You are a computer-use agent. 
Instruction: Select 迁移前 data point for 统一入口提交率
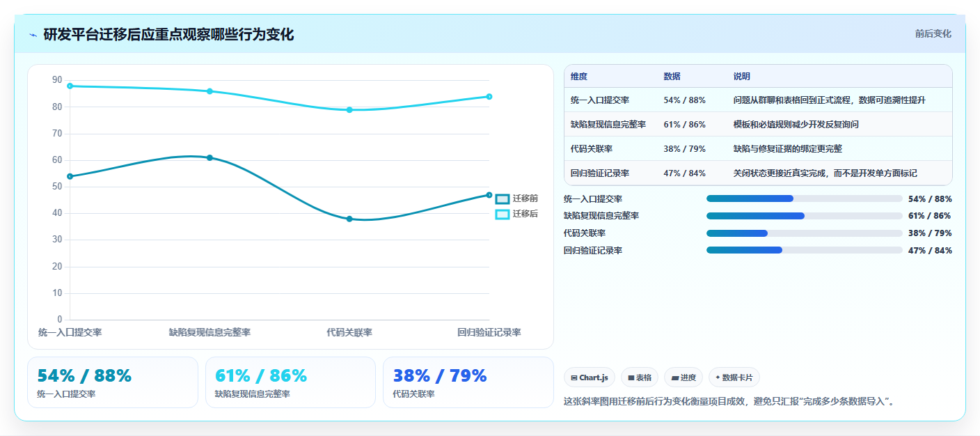tap(70, 176)
